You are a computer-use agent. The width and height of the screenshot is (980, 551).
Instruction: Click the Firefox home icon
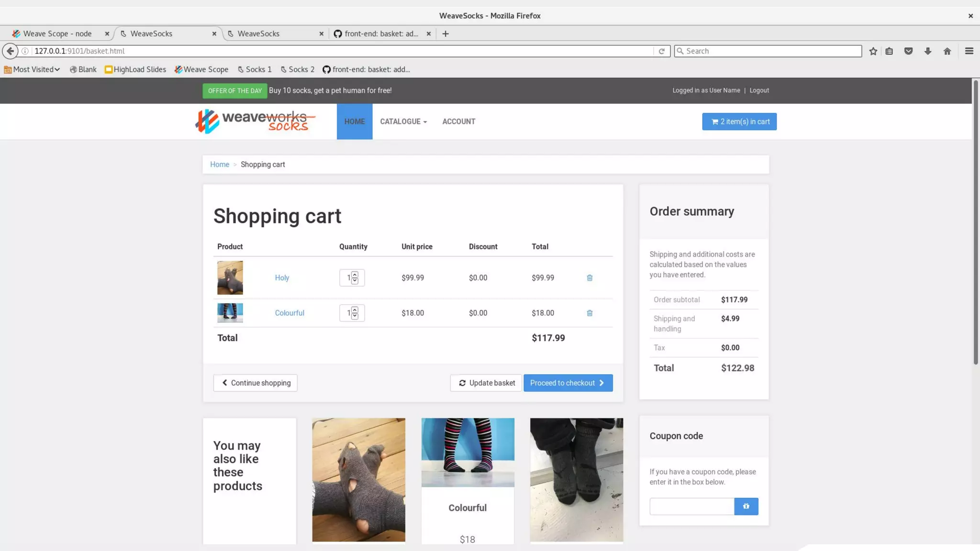pyautogui.click(x=947, y=51)
